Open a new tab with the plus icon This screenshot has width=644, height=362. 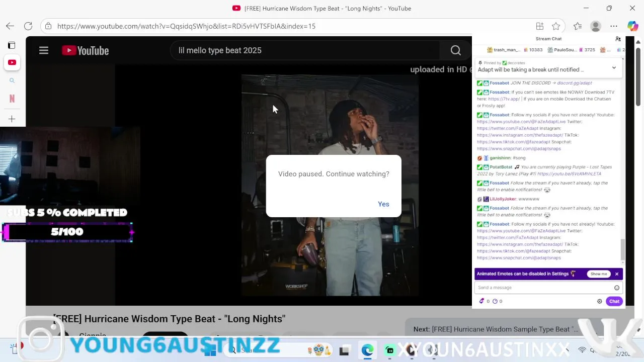coord(12,119)
